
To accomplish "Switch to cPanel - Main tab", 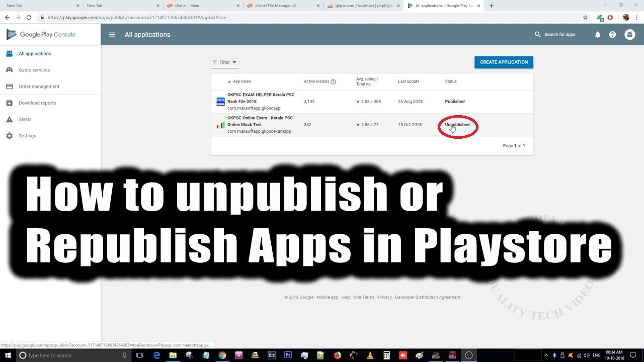I will [x=201, y=6].
